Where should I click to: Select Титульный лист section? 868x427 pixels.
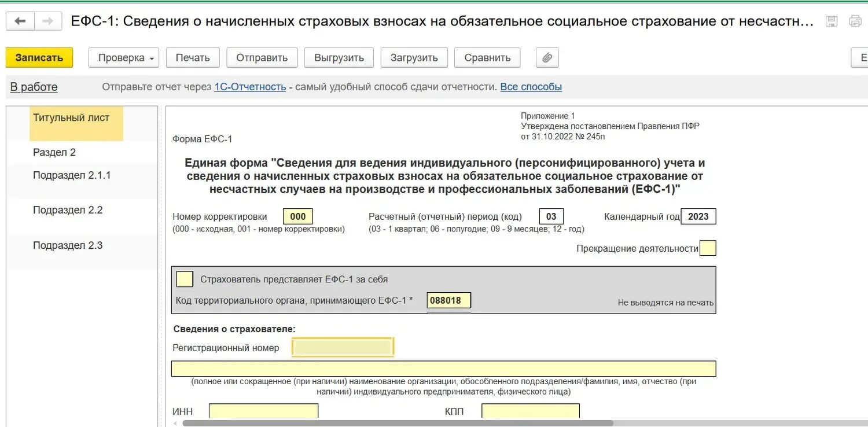click(x=76, y=123)
